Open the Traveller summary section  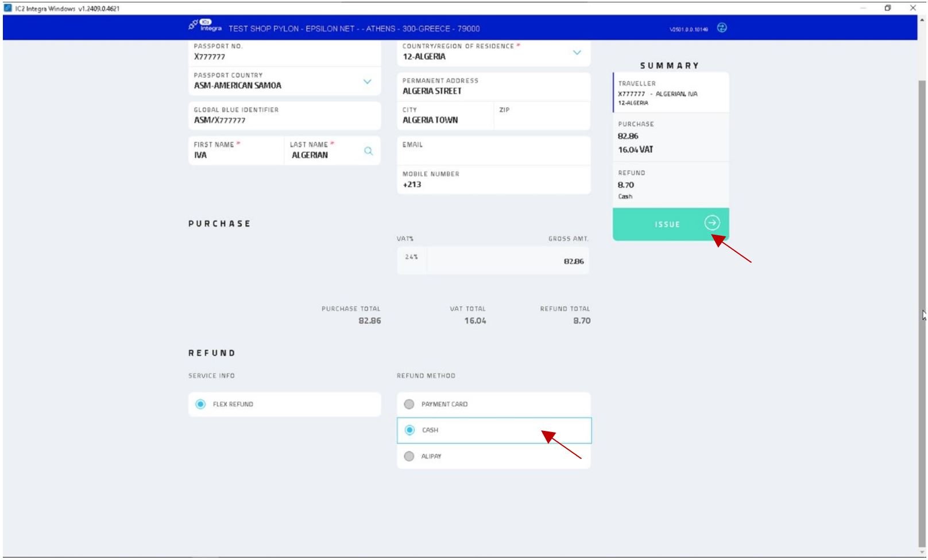coord(671,92)
